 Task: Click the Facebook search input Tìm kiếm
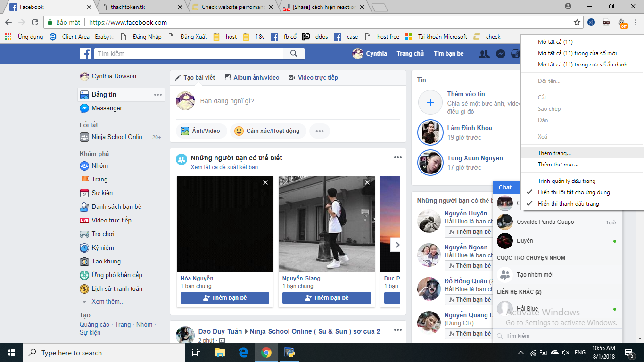pyautogui.click(x=189, y=54)
